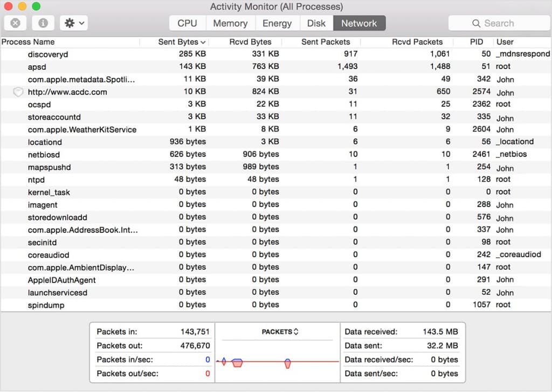Switch to the Memory tab
Screen dimensions: 552x392
230,23
